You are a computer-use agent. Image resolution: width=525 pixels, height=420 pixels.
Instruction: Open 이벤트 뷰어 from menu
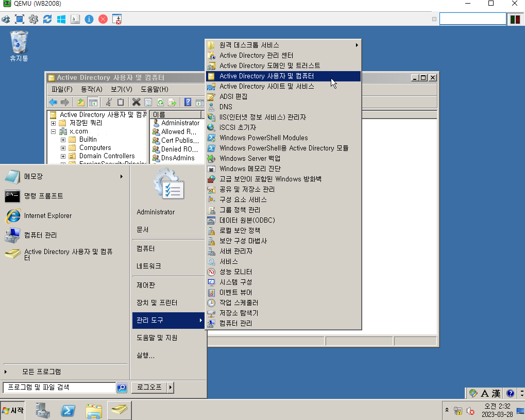pos(283,292)
